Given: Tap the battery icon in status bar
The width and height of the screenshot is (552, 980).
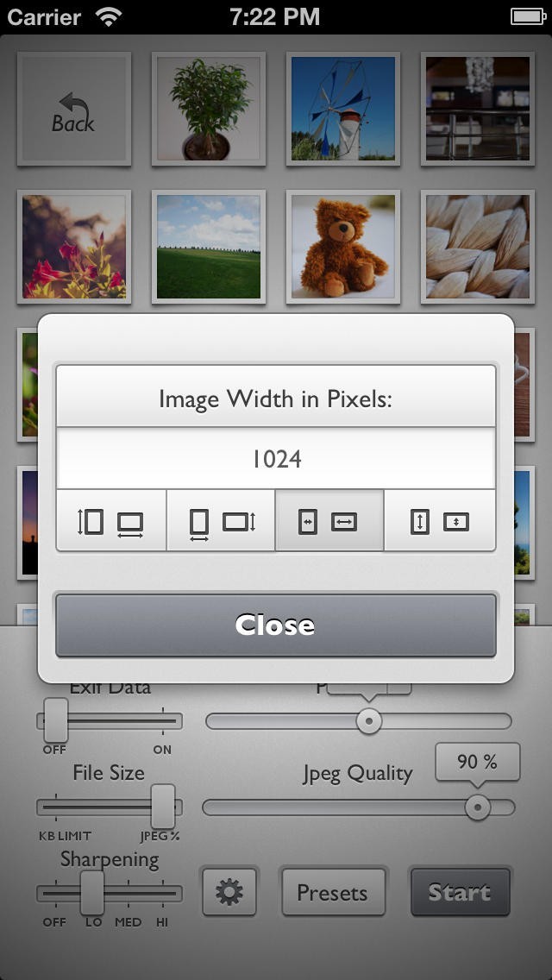Looking at the screenshot, I should [x=528, y=17].
